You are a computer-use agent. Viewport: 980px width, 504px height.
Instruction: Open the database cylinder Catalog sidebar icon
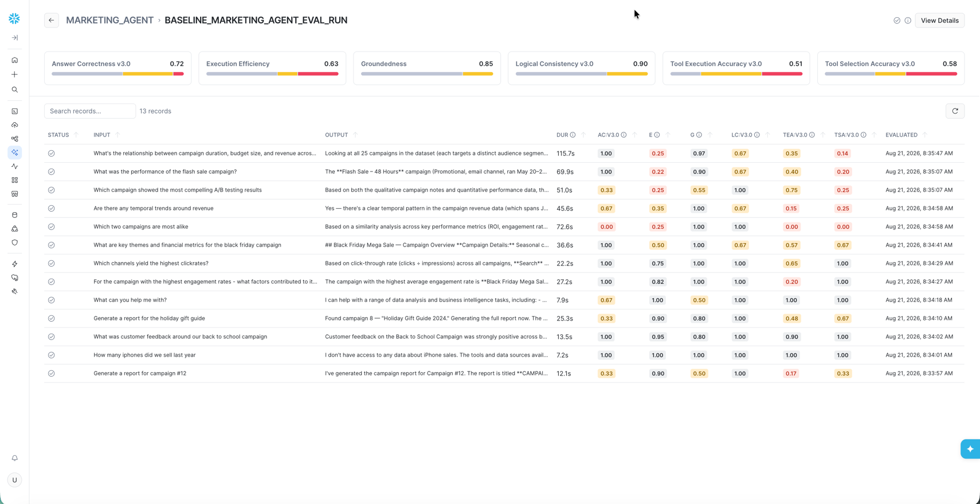(15, 215)
